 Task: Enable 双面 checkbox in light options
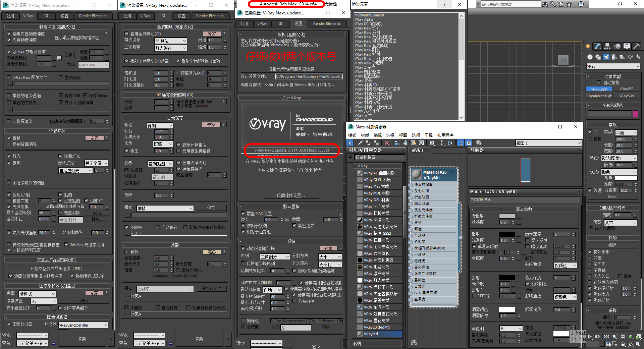[590, 258]
